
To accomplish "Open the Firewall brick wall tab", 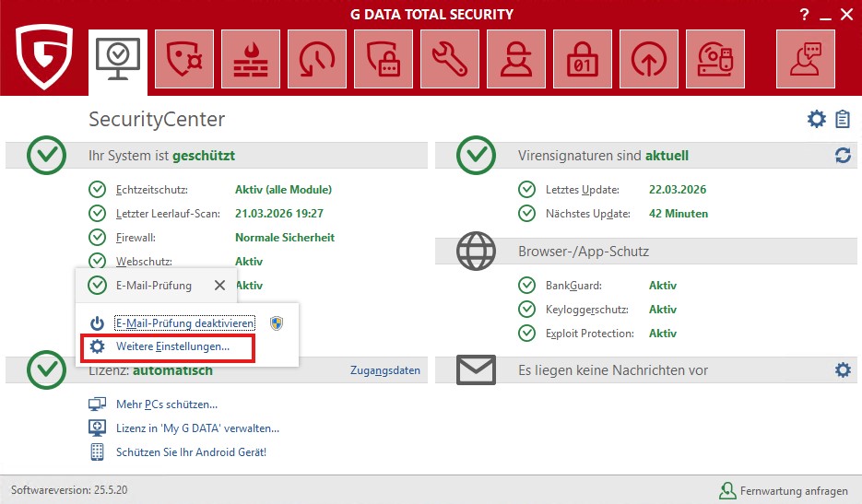I will click(251, 59).
